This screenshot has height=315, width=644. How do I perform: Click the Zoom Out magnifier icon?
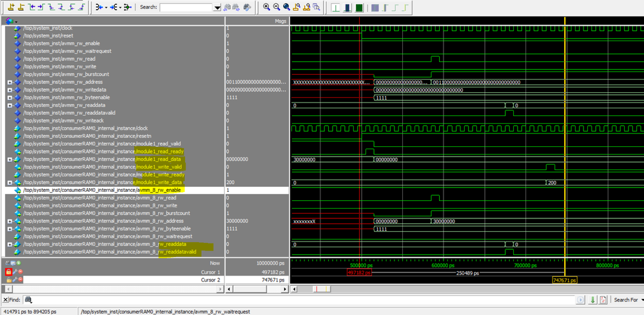tap(277, 7)
